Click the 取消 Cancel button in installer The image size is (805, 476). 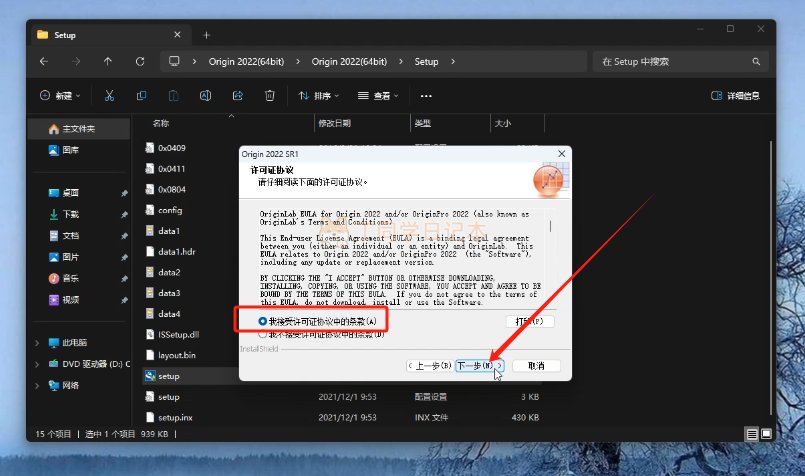[536, 366]
